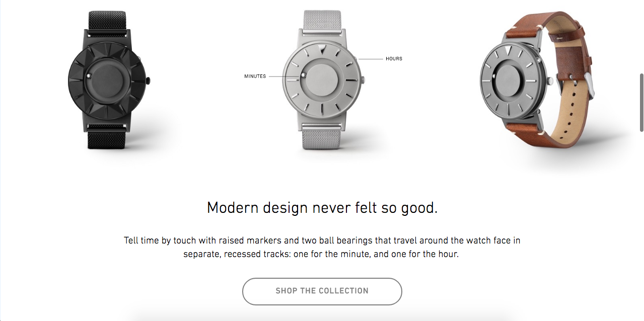Select the black mesh watch image
The image size is (644, 321).
coord(109,79)
